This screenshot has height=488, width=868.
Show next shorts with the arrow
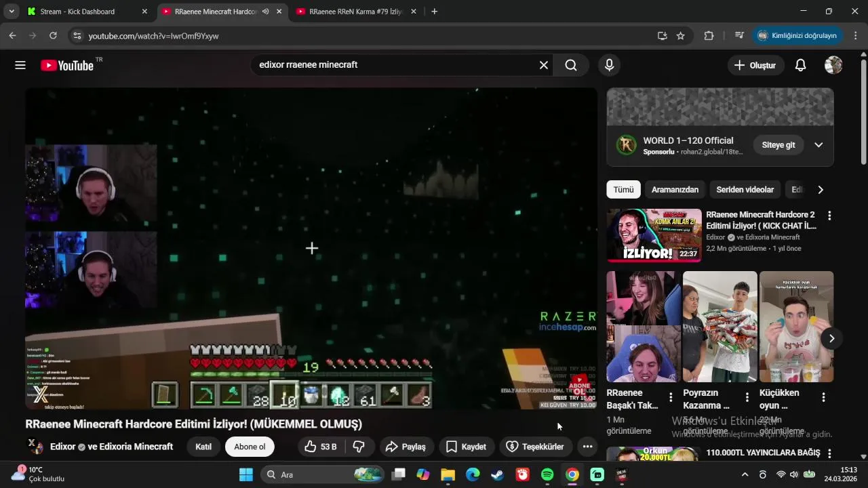click(831, 338)
